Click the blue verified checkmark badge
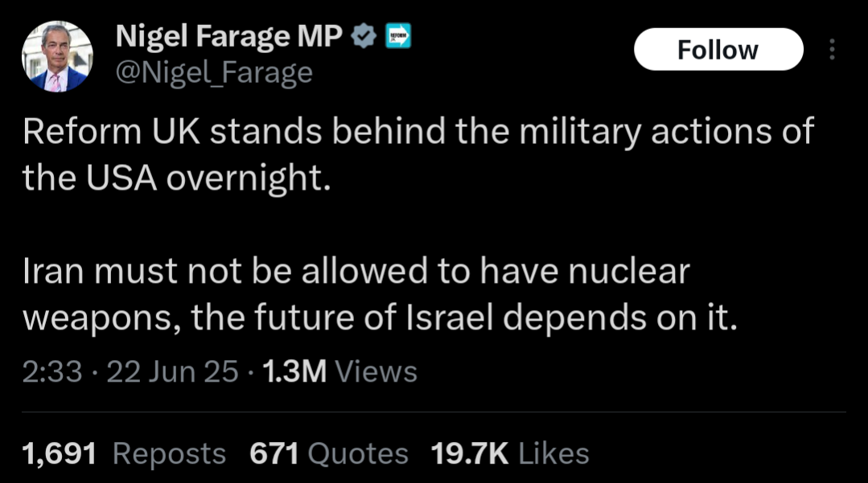 (364, 36)
